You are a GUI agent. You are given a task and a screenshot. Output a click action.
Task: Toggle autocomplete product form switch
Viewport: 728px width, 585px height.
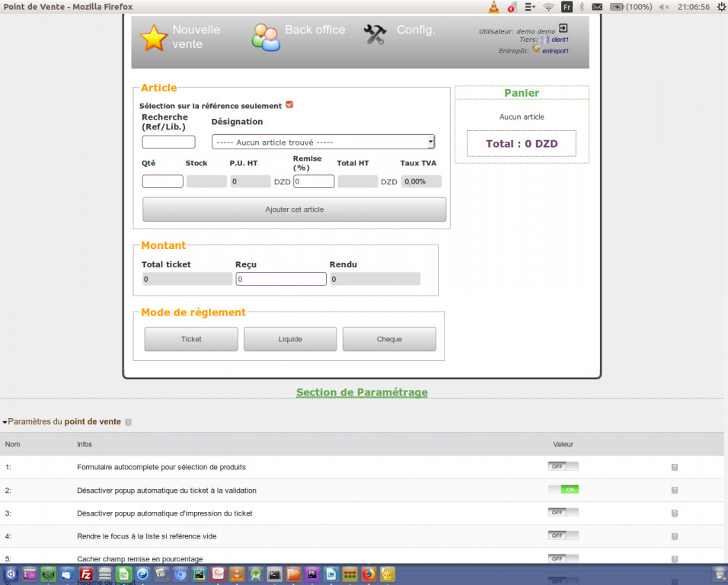[564, 467]
